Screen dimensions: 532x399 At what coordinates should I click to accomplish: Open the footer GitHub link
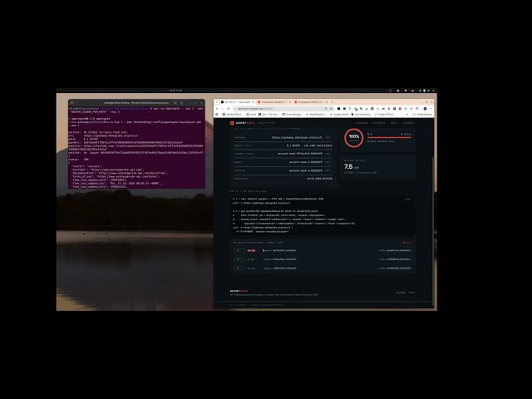click(401, 293)
